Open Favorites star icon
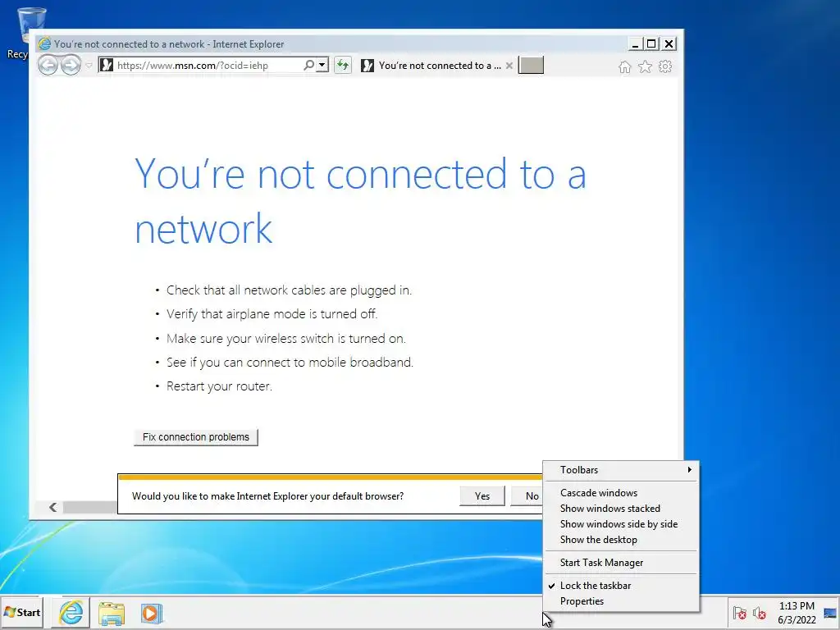This screenshot has width=840, height=630. (645, 66)
